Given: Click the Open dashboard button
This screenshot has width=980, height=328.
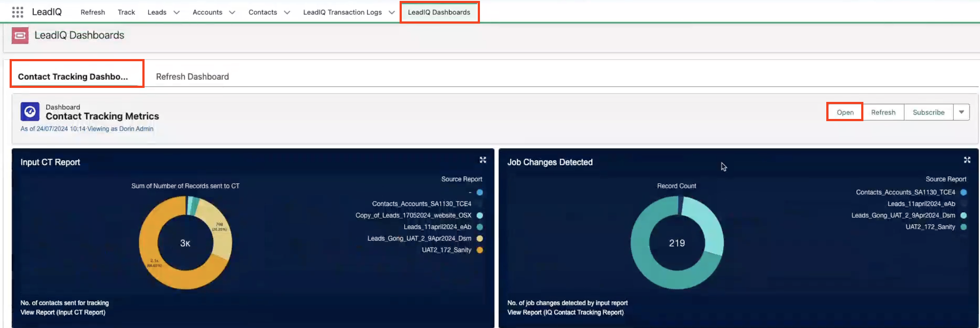Looking at the screenshot, I should (845, 112).
